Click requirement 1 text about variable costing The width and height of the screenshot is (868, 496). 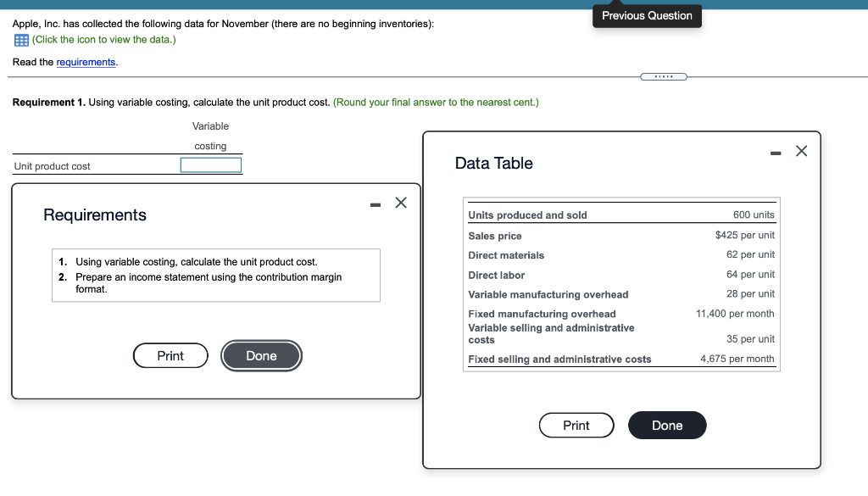coord(197,262)
